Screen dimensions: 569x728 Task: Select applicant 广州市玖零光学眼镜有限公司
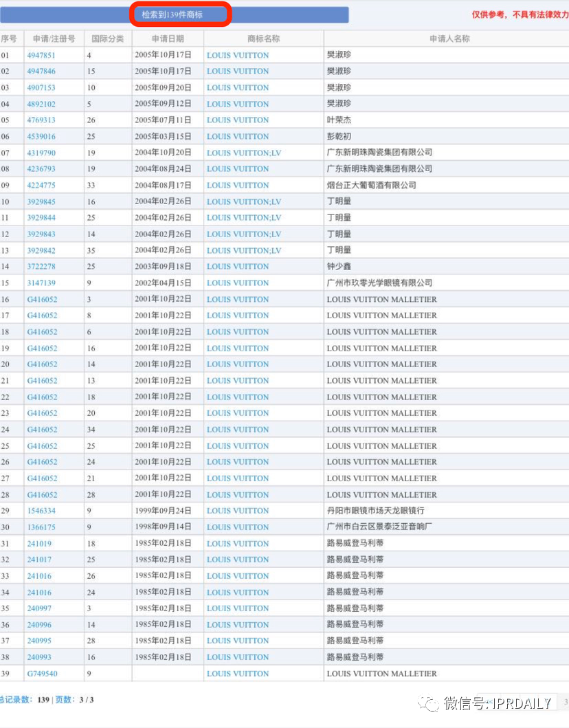tap(379, 283)
